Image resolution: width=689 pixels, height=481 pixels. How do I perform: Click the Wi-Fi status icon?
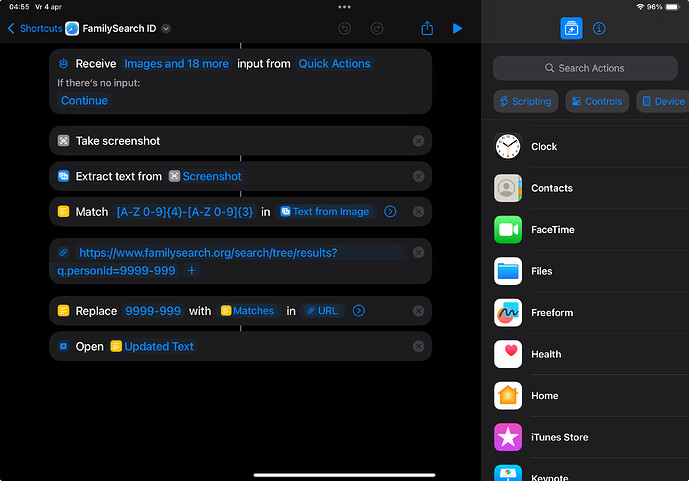[640, 7]
